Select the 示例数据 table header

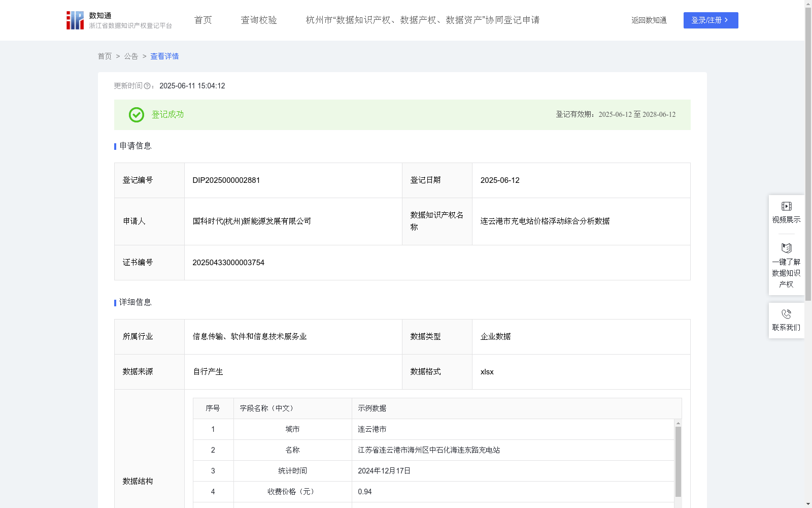click(373, 408)
